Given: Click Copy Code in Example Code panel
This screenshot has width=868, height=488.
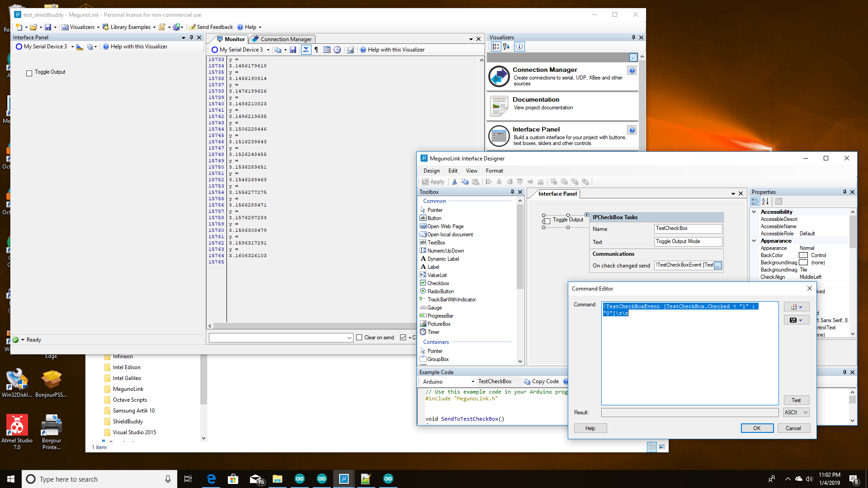Looking at the screenshot, I should (x=541, y=381).
